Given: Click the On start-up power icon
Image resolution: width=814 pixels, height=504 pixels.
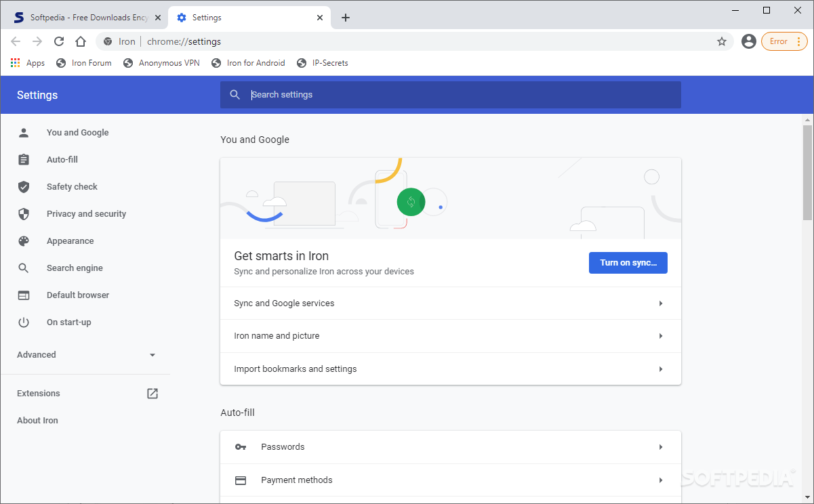Looking at the screenshot, I should (x=24, y=322).
